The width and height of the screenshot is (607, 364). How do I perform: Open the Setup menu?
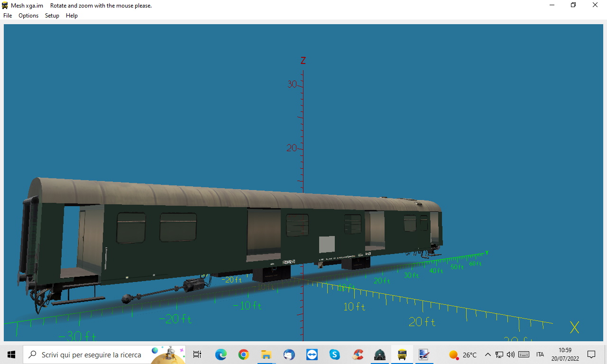pyautogui.click(x=52, y=16)
